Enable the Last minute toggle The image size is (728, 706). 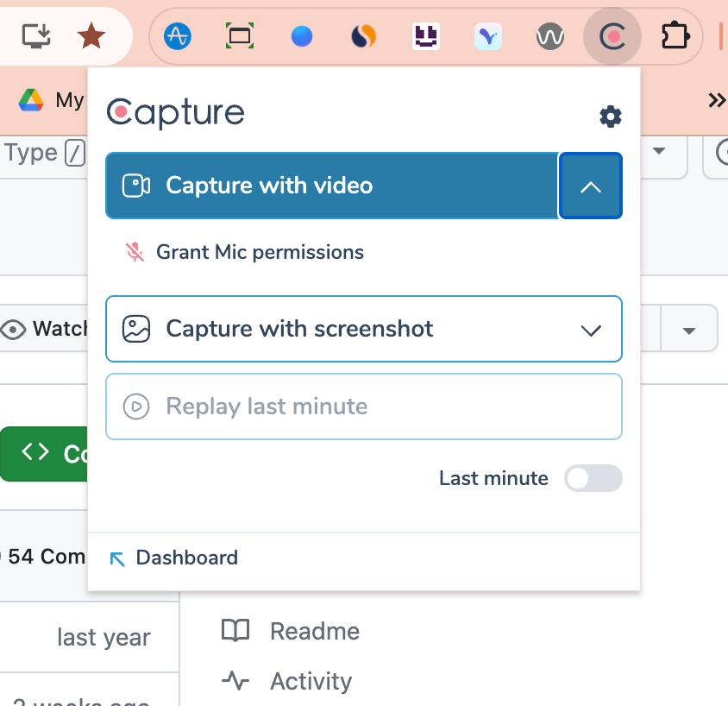click(593, 478)
